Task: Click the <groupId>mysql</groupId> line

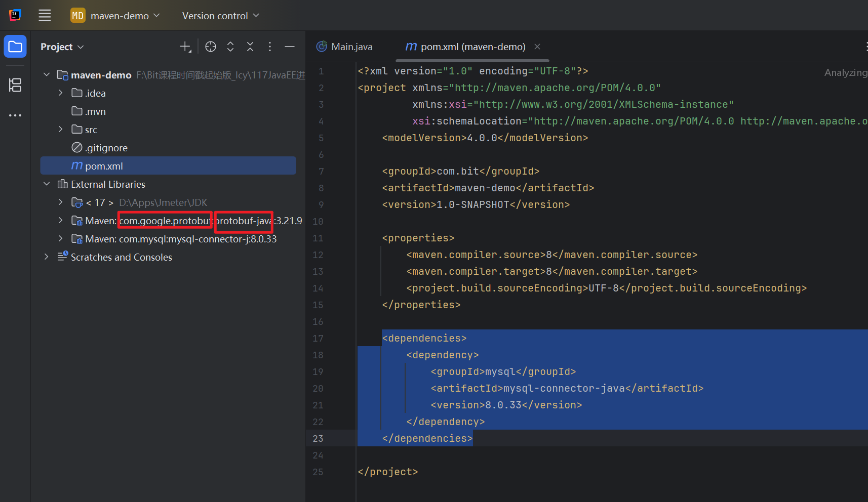Action: tap(503, 371)
